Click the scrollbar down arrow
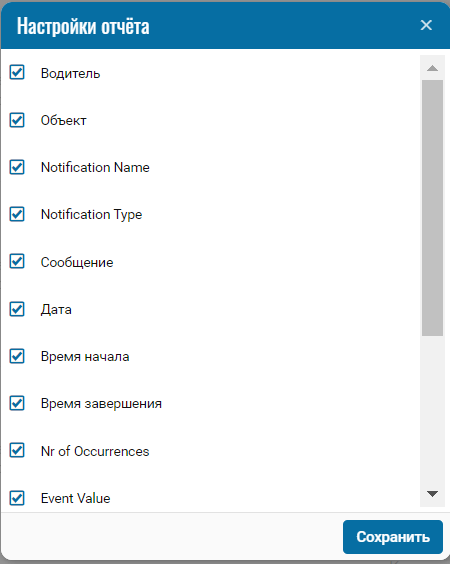 pyautogui.click(x=432, y=494)
